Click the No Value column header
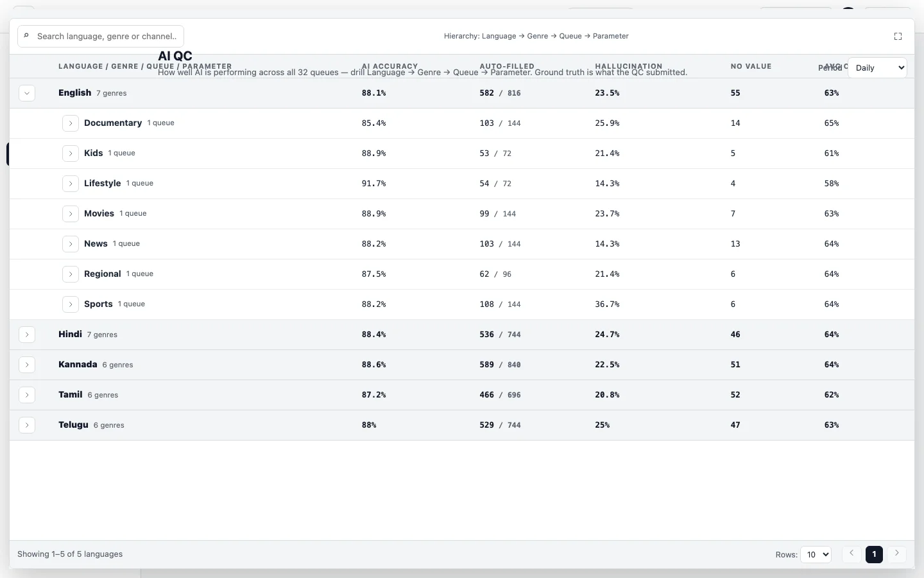 point(751,66)
